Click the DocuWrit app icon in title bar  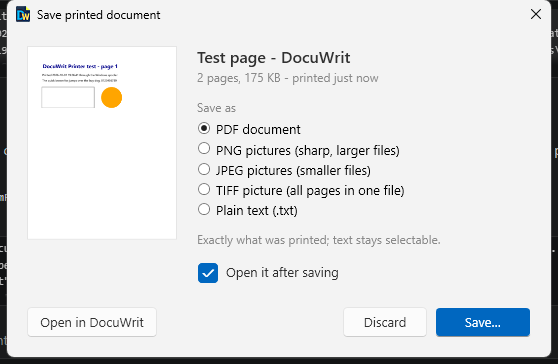point(23,15)
